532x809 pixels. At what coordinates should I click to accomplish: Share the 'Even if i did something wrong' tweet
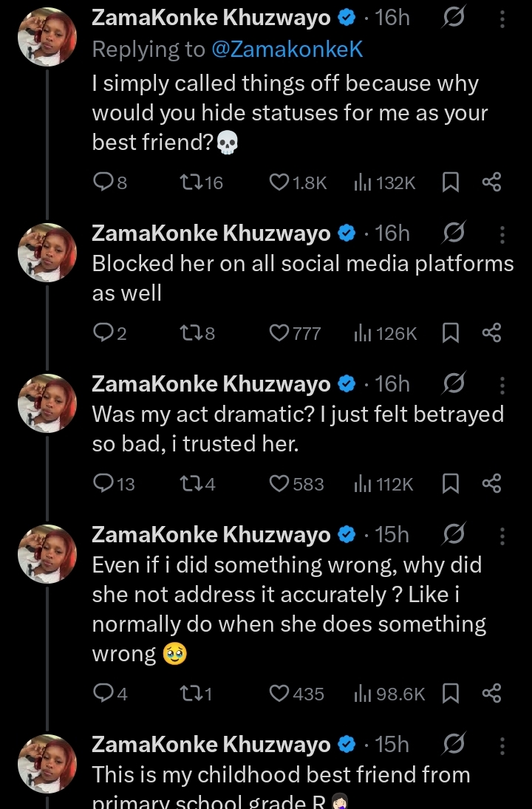pos(491,694)
